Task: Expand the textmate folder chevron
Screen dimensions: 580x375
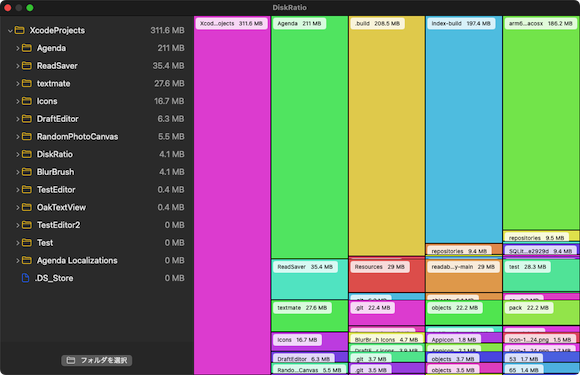Action: 17,84
